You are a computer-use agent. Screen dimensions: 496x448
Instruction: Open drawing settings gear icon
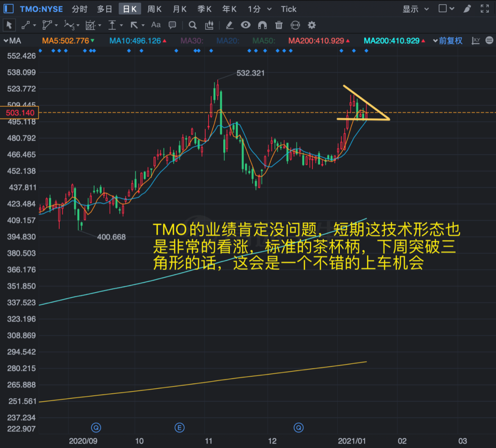(x=312, y=25)
